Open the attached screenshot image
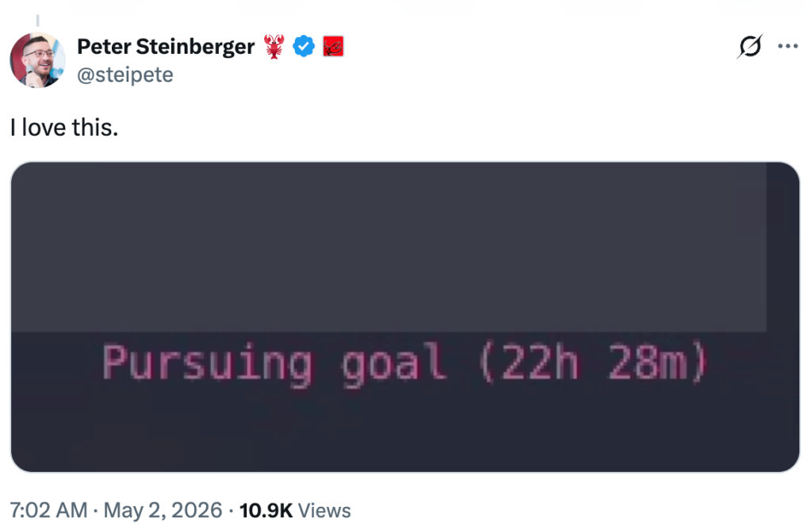The image size is (812, 530). click(x=405, y=317)
